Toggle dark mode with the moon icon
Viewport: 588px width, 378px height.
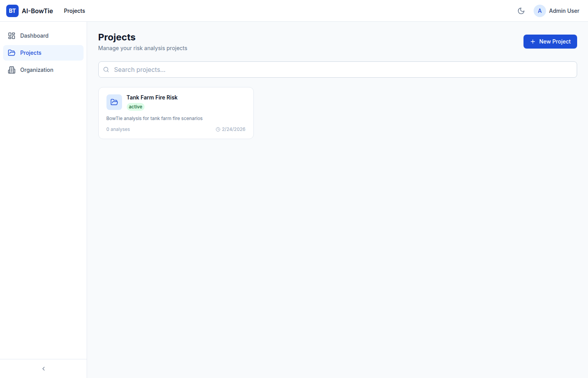click(x=521, y=11)
